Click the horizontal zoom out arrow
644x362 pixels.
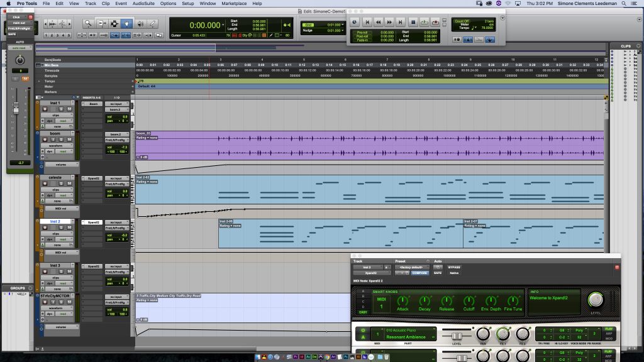click(45, 24)
